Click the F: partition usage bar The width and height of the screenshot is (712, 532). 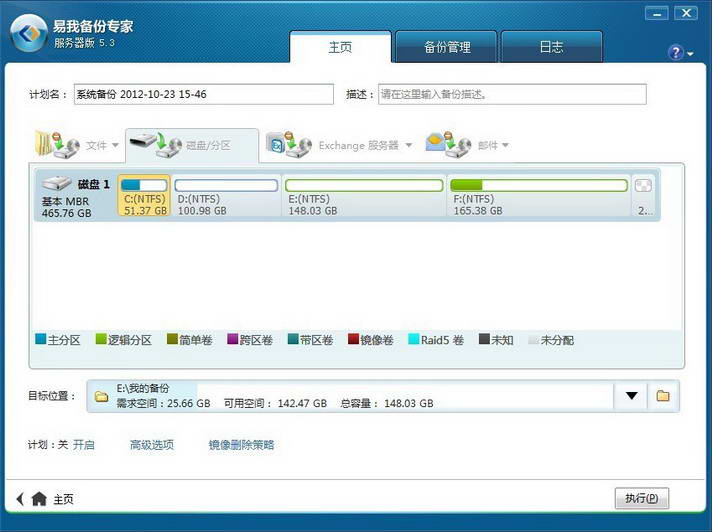pos(539,185)
